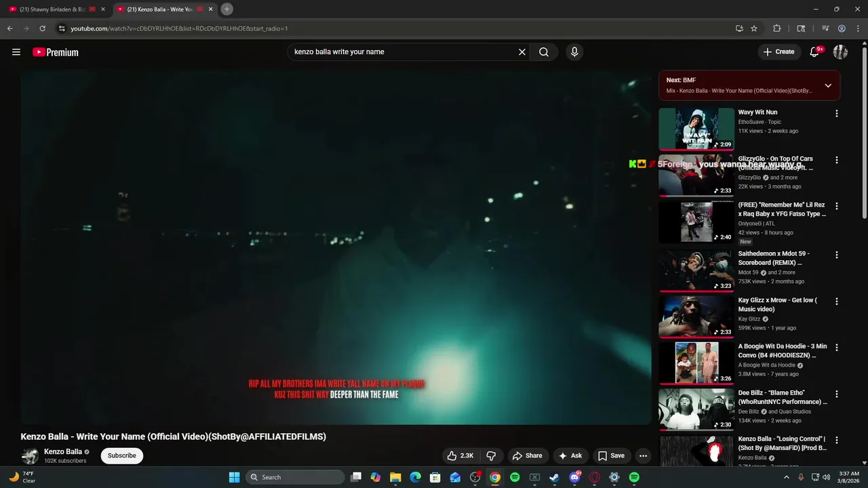This screenshot has height=488, width=868.
Task: Open Task View from the taskbar
Action: click(356, 477)
